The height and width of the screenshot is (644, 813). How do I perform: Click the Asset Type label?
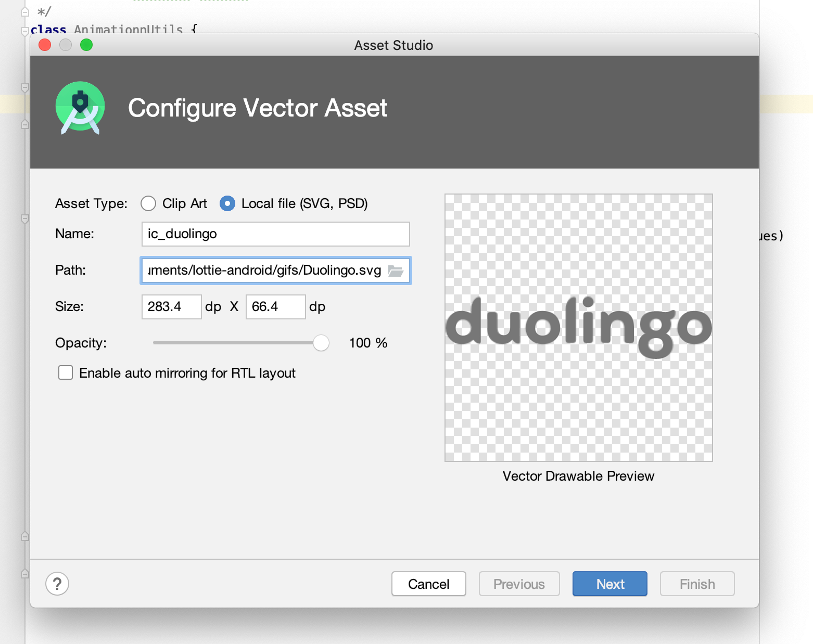pos(91,203)
